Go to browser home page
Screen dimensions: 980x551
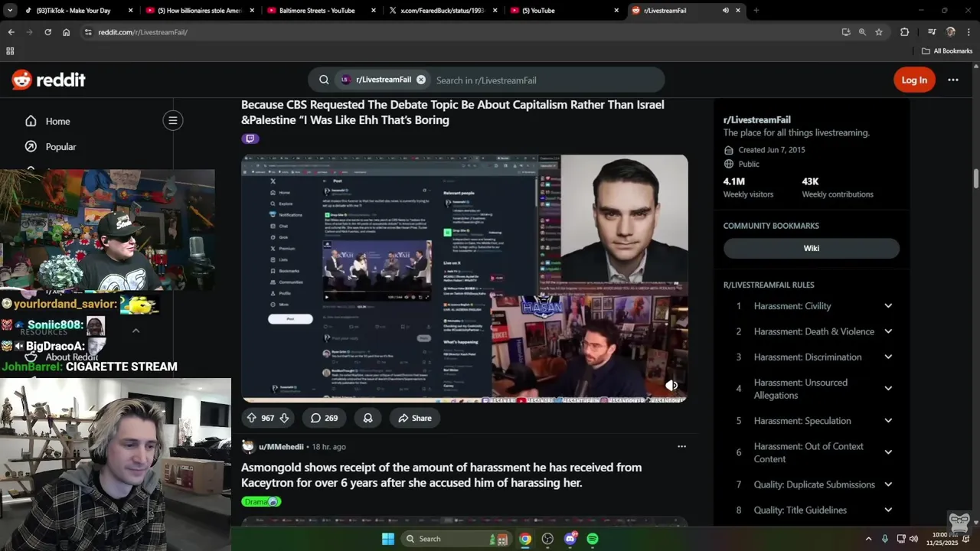pos(66,32)
